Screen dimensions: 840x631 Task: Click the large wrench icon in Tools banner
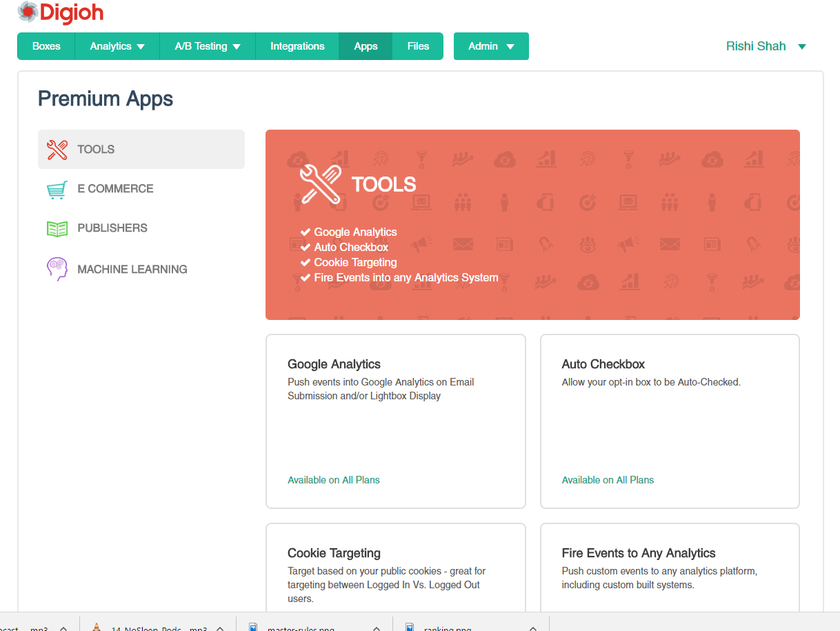(x=321, y=183)
